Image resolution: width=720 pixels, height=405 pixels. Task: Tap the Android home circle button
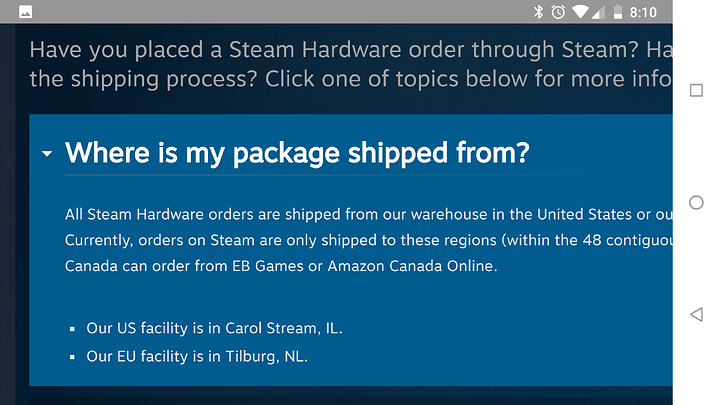point(696,202)
